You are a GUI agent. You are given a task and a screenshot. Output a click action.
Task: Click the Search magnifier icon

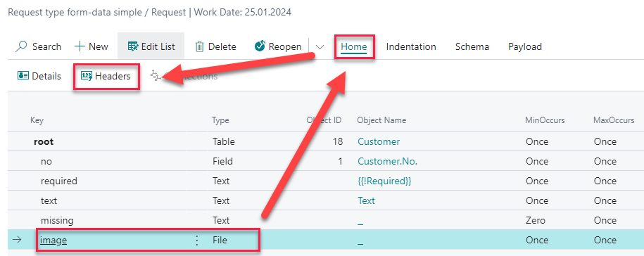pos(21,46)
